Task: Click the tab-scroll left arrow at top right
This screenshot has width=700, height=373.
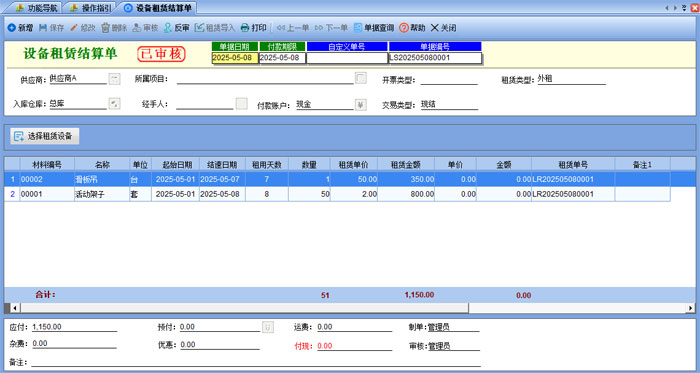Action: (x=666, y=8)
